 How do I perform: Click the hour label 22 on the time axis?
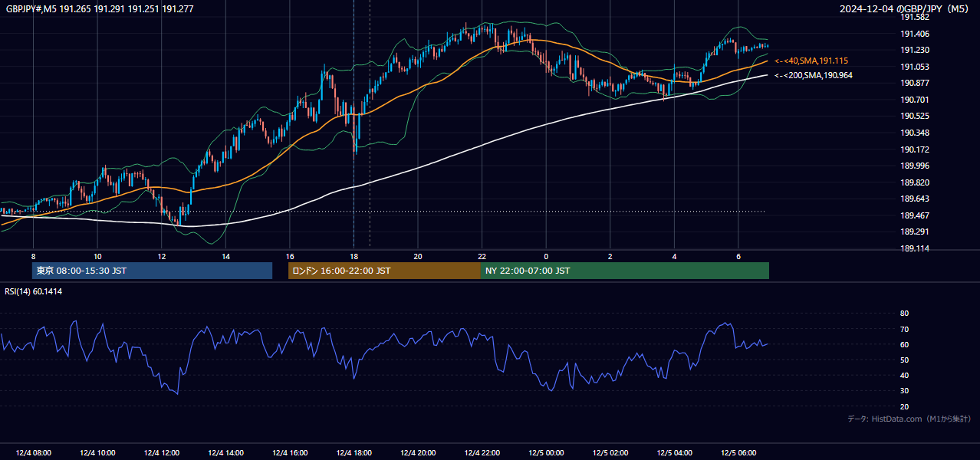tap(482, 256)
